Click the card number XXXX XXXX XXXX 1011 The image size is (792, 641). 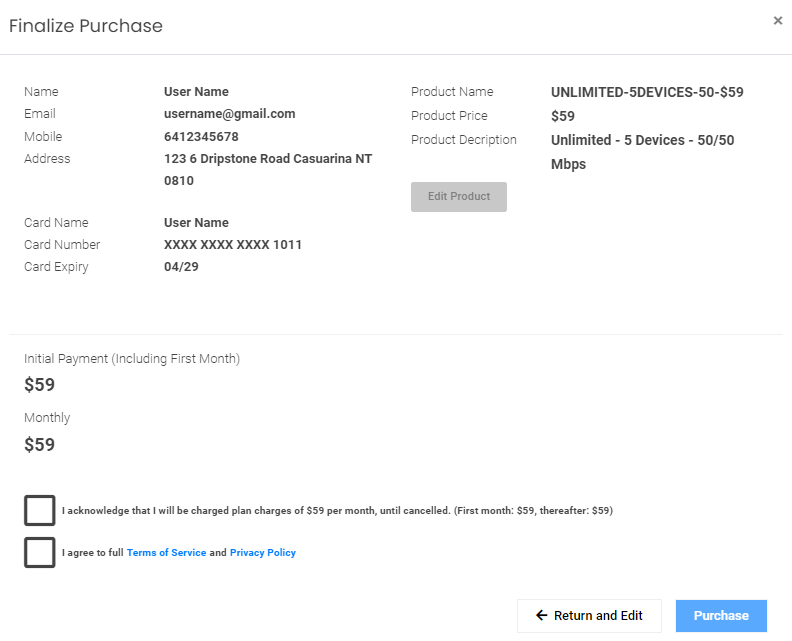233,245
